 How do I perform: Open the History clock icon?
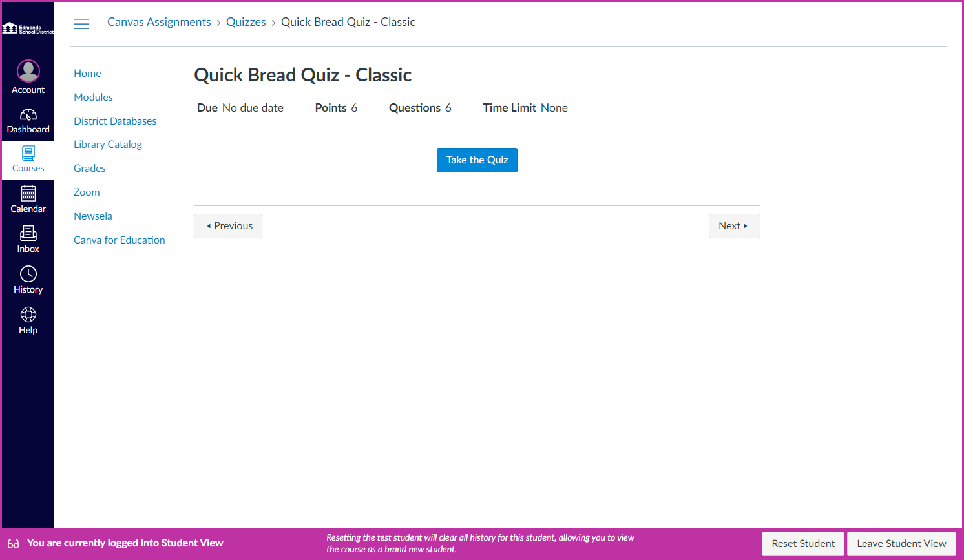tap(28, 274)
